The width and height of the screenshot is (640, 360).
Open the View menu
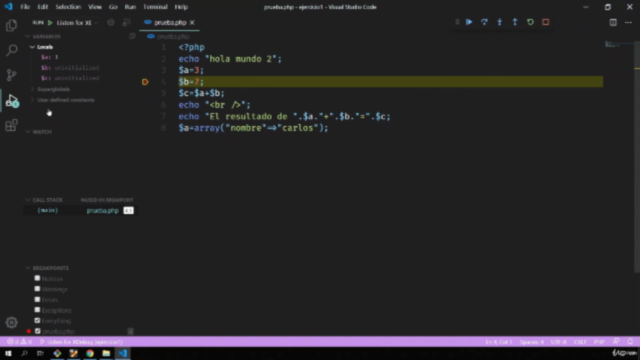(95, 7)
